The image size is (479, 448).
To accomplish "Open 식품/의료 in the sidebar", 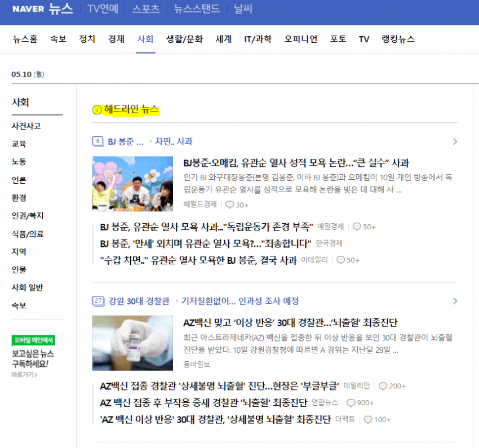I will click(28, 234).
